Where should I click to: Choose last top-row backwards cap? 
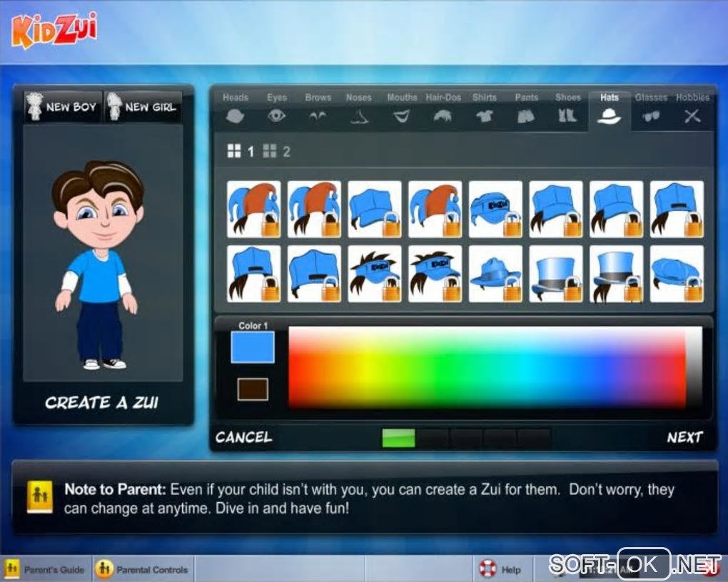point(677,209)
